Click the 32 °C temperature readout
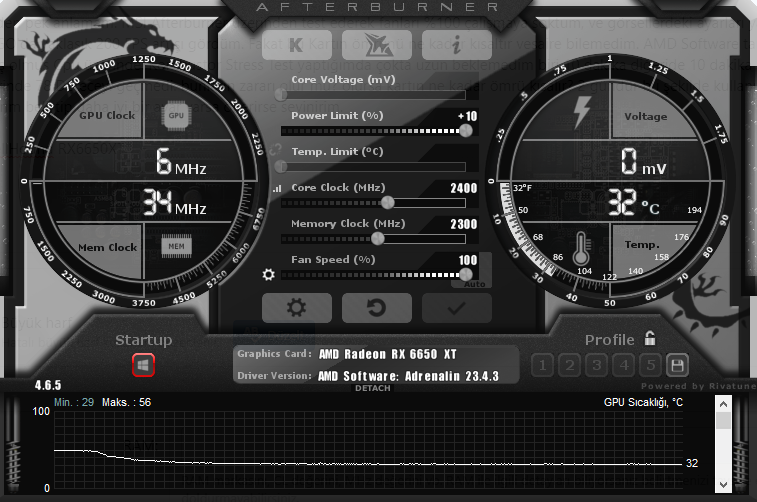Image resolution: width=757 pixels, height=502 pixels. pyautogui.click(x=633, y=202)
